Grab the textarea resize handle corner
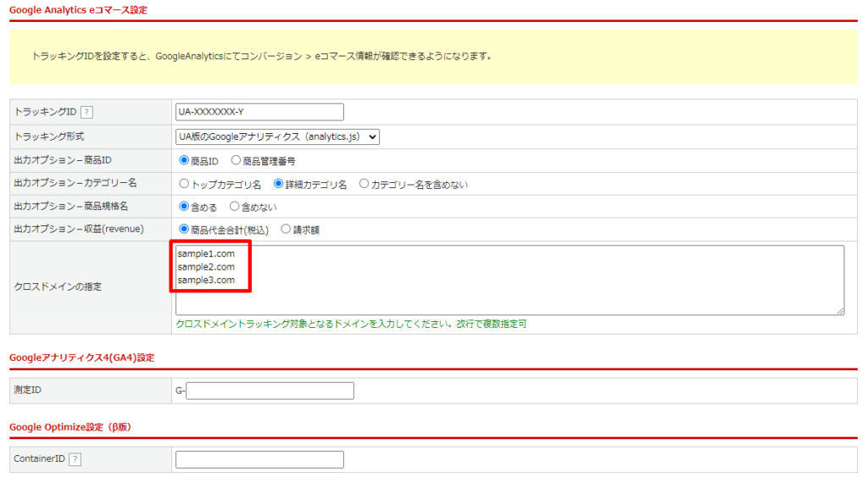 840,311
